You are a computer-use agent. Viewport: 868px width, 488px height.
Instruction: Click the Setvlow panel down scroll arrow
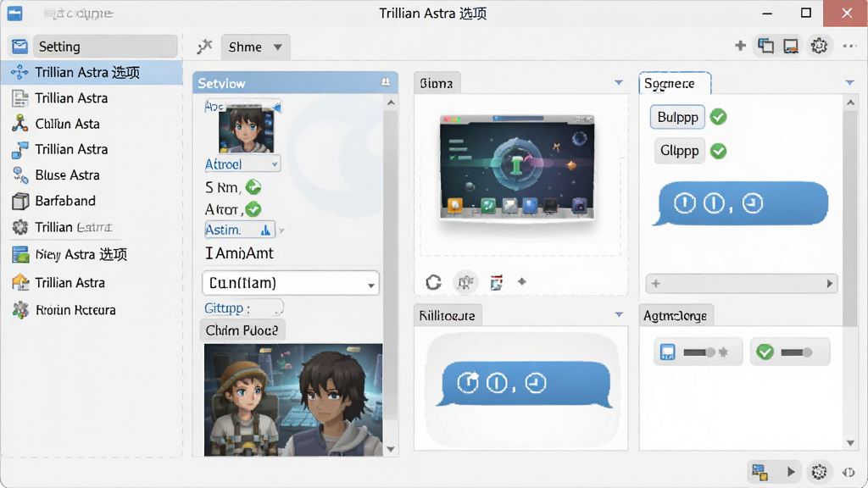pyautogui.click(x=391, y=449)
